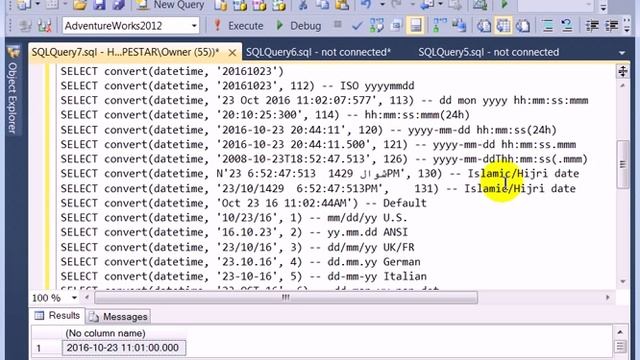Click the editor vertical scrollbar down arrow
Screen dimensions: 640x360
point(622,281)
